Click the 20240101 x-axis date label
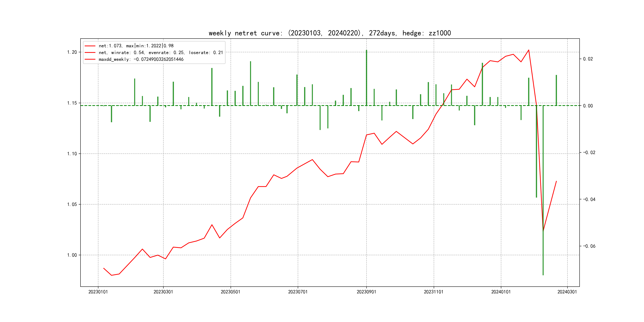The height and width of the screenshot is (322, 644). click(501, 292)
